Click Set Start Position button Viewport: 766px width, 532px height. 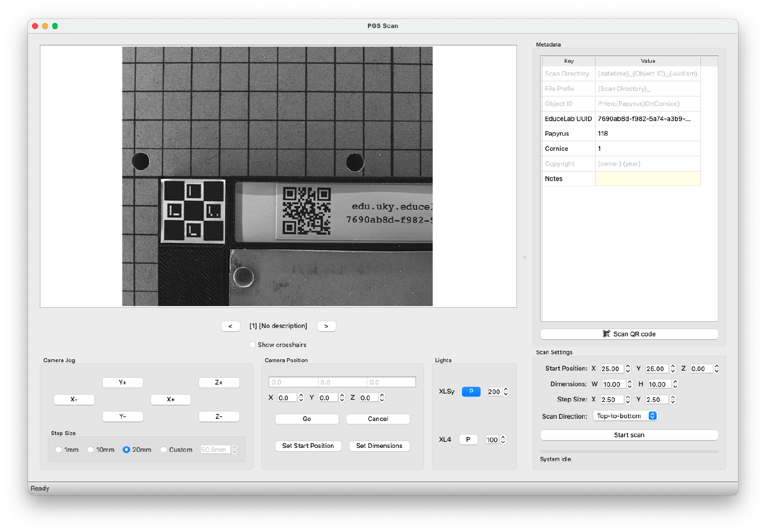coord(308,446)
